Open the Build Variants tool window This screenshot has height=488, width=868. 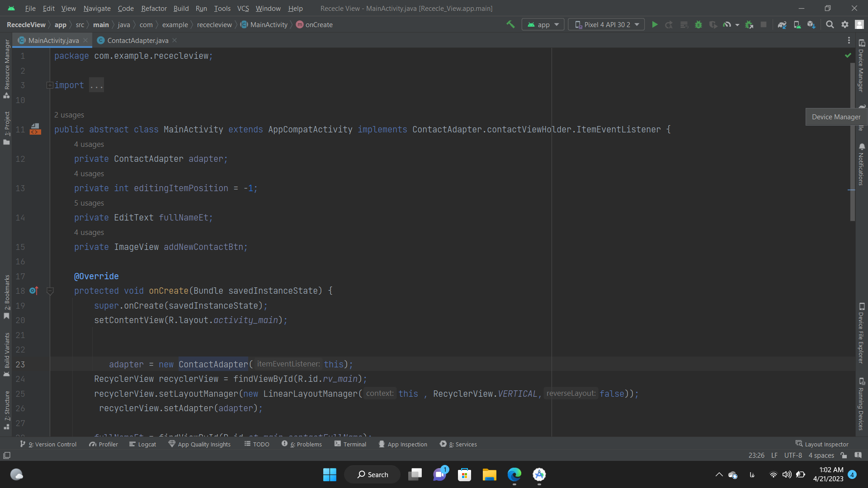tap(6, 355)
